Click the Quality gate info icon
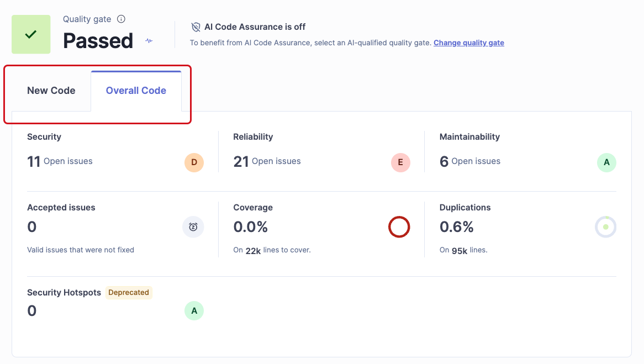The width and height of the screenshot is (644, 364). coord(121,19)
